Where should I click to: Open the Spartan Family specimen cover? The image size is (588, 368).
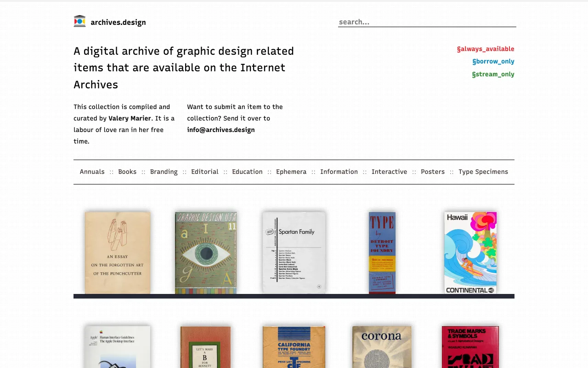[294, 253]
